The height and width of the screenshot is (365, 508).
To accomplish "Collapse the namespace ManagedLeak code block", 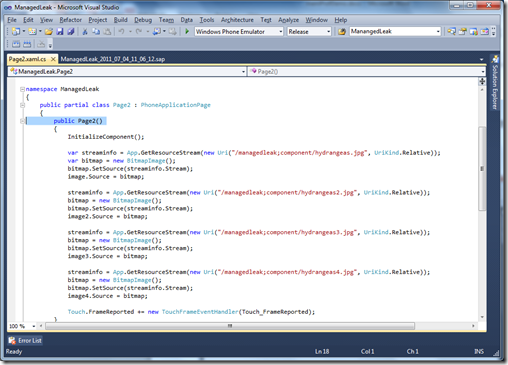I will pyautogui.click(x=22, y=89).
